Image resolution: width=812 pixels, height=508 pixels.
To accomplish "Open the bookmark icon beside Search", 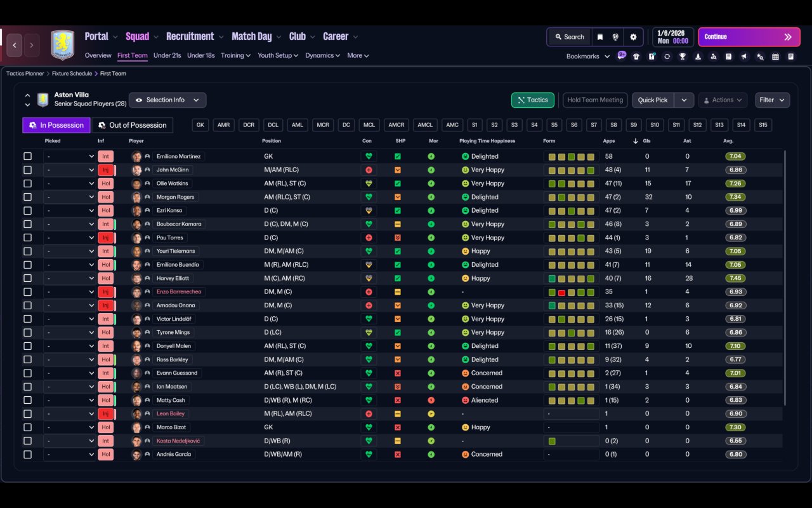I will 599,37.
